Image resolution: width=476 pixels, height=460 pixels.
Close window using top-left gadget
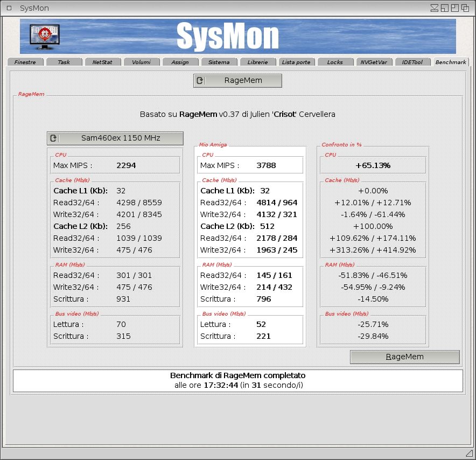click(9, 8)
